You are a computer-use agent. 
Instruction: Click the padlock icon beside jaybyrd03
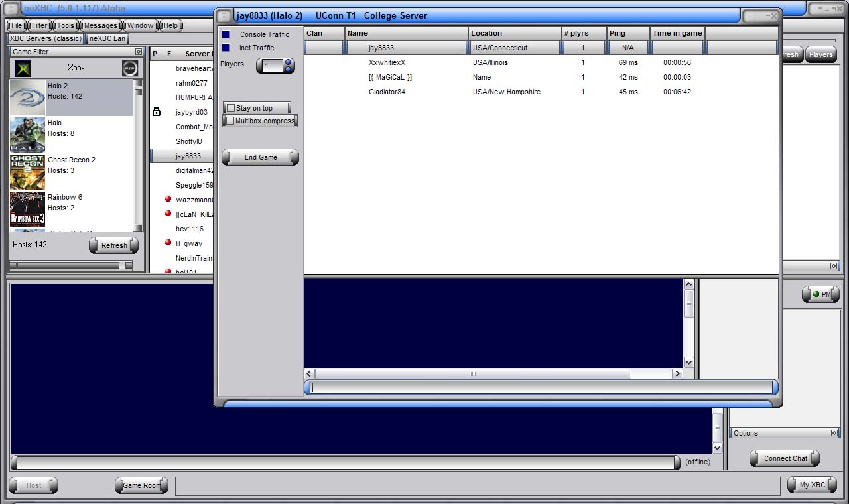tap(157, 112)
